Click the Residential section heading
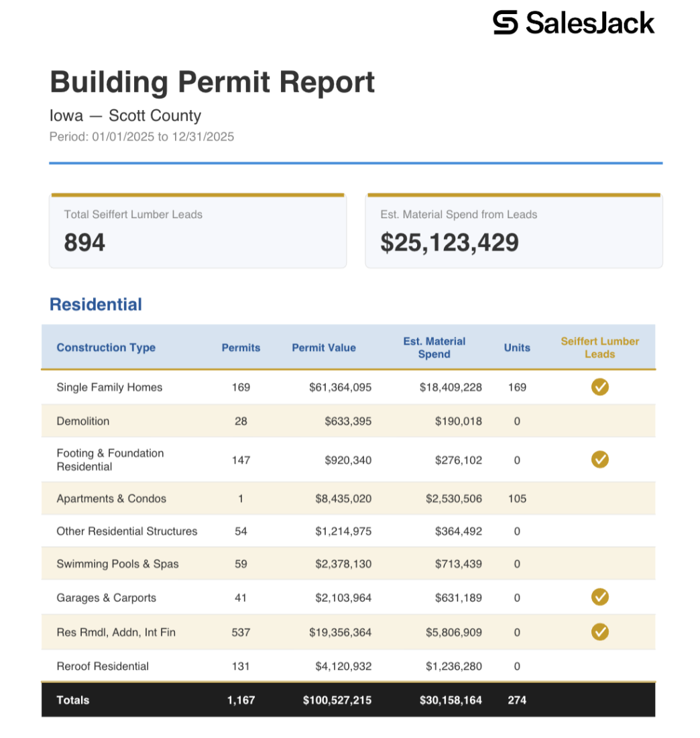 pos(96,305)
